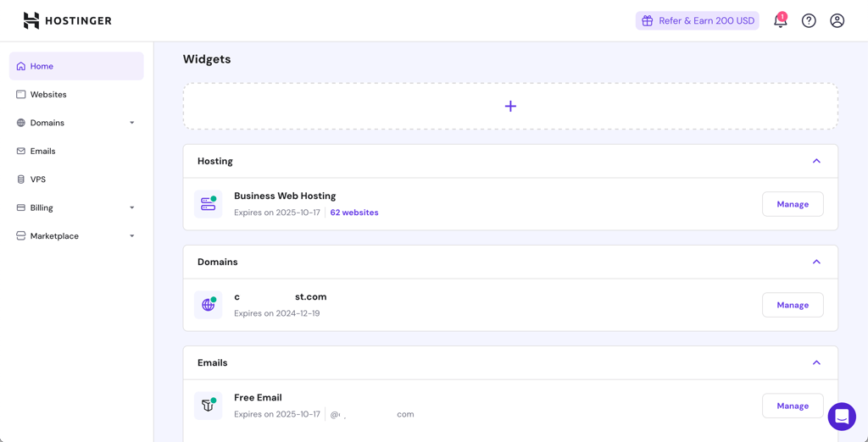
Task: Click the Domains globe sidebar icon
Action: 21,123
